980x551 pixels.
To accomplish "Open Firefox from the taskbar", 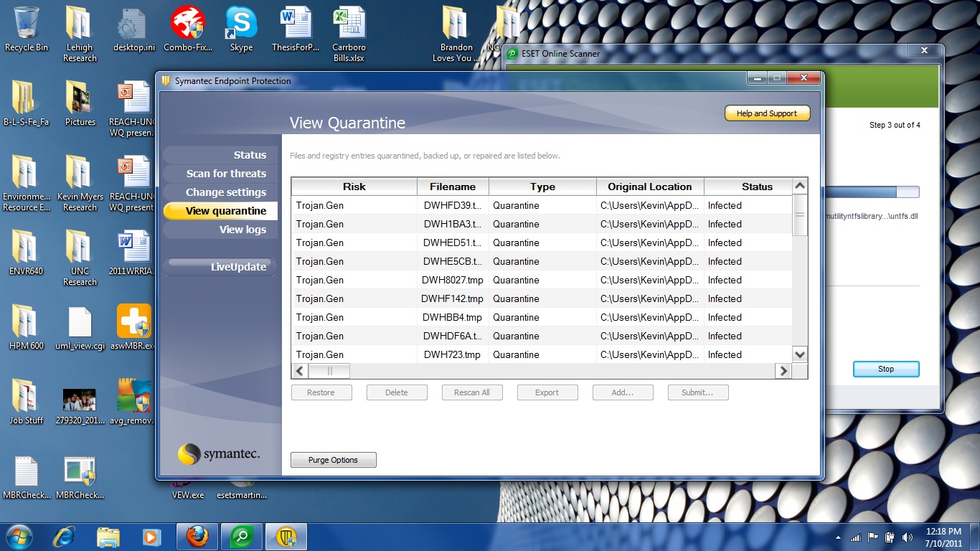I will (x=197, y=537).
